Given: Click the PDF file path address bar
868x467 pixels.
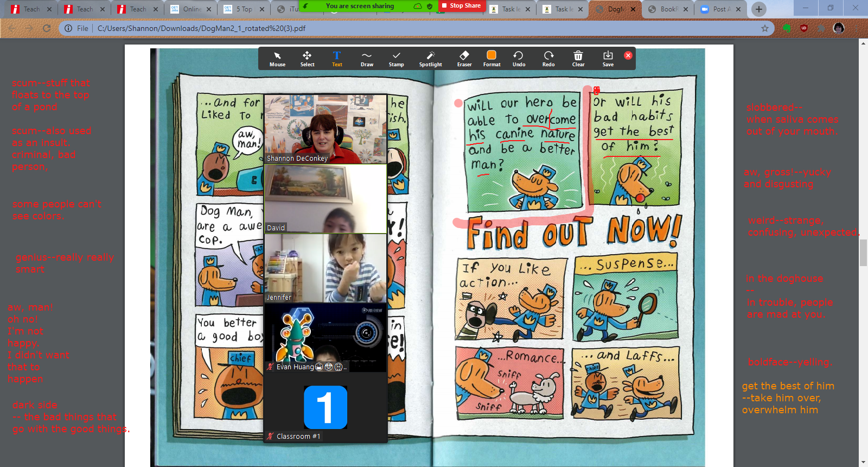Looking at the screenshot, I should tap(418, 28).
